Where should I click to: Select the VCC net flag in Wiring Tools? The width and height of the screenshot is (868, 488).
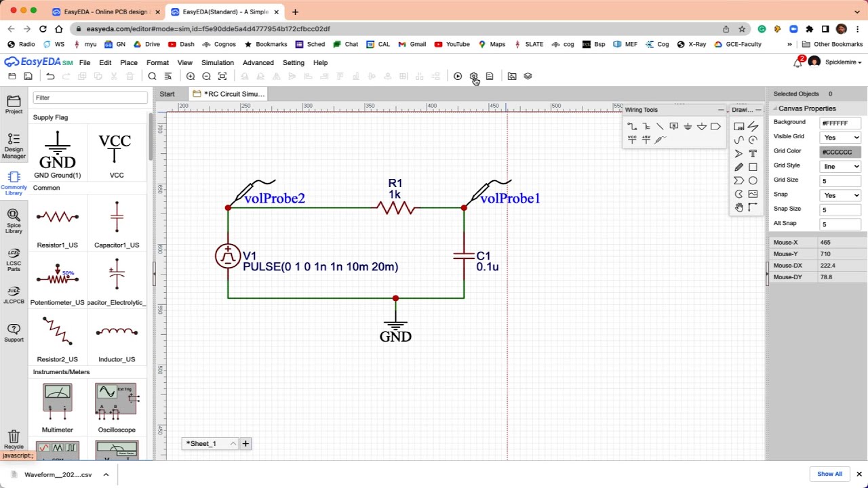click(x=632, y=139)
